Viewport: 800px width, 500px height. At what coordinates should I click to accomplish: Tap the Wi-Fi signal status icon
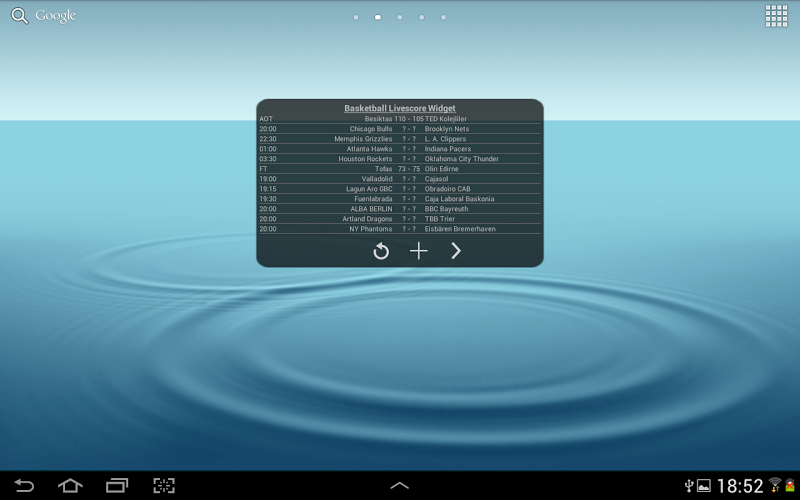775,485
